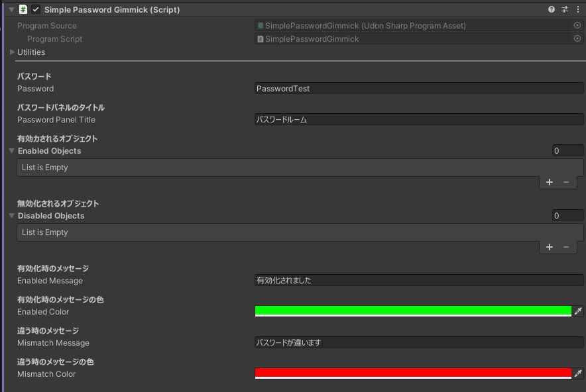586x392 pixels.
Task: Click the Program Script label
Action: [x=54, y=39]
